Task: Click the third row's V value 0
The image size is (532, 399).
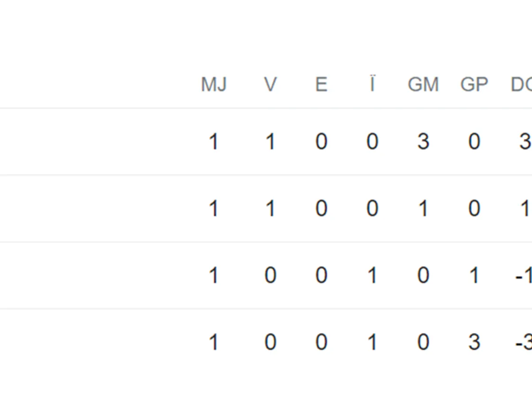Action: (270, 276)
